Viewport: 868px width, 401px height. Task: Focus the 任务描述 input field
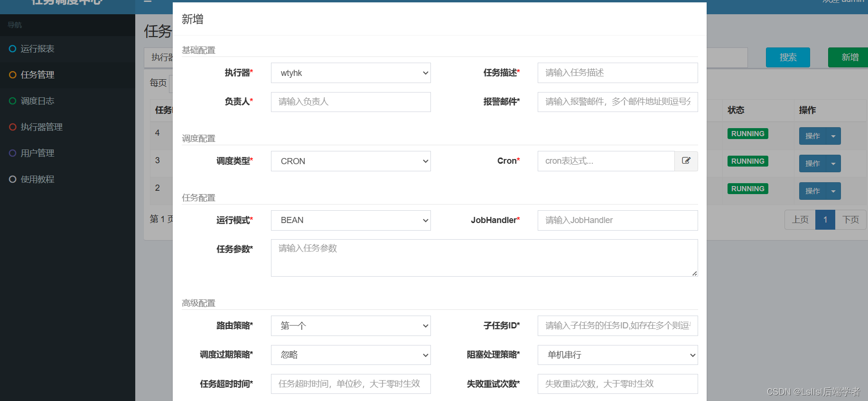pos(617,73)
